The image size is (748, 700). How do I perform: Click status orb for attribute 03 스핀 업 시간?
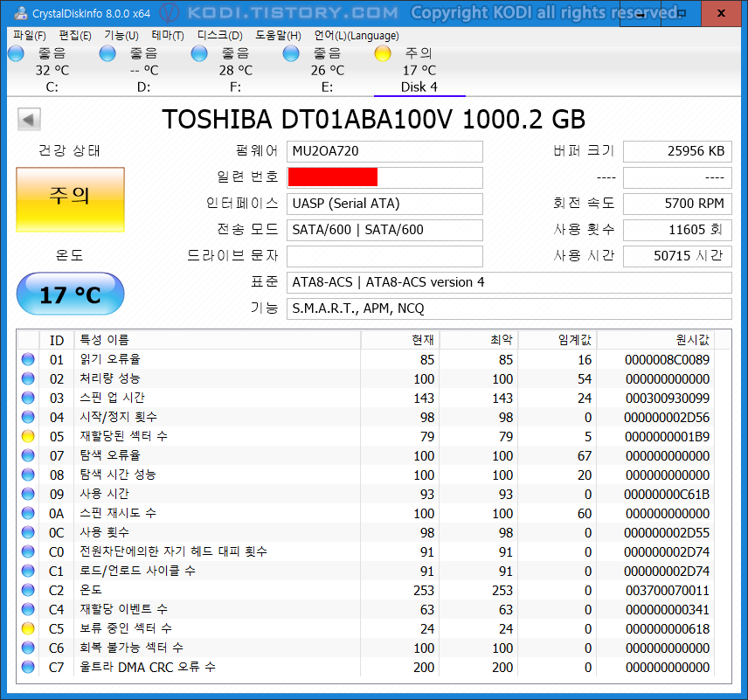tap(28, 398)
